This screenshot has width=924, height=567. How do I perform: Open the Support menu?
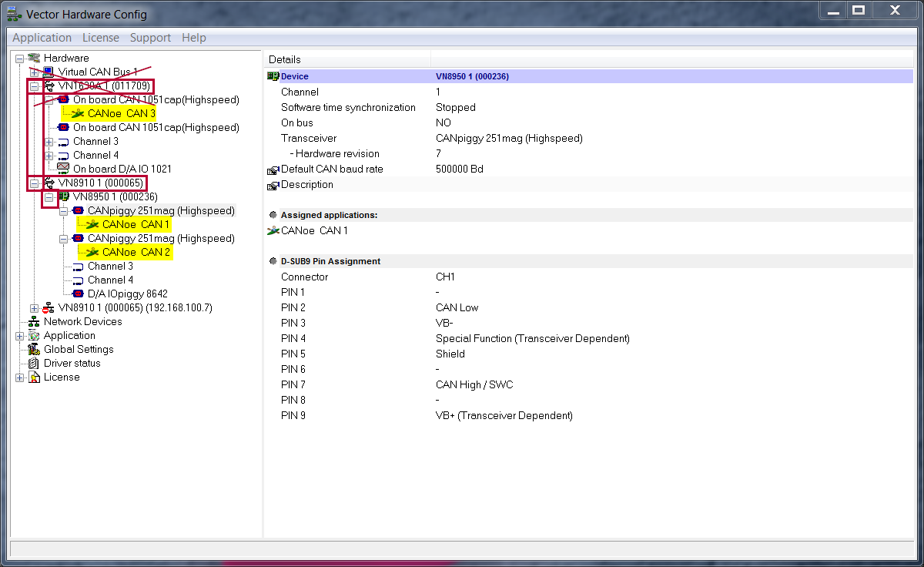click(x=150, y=38)
